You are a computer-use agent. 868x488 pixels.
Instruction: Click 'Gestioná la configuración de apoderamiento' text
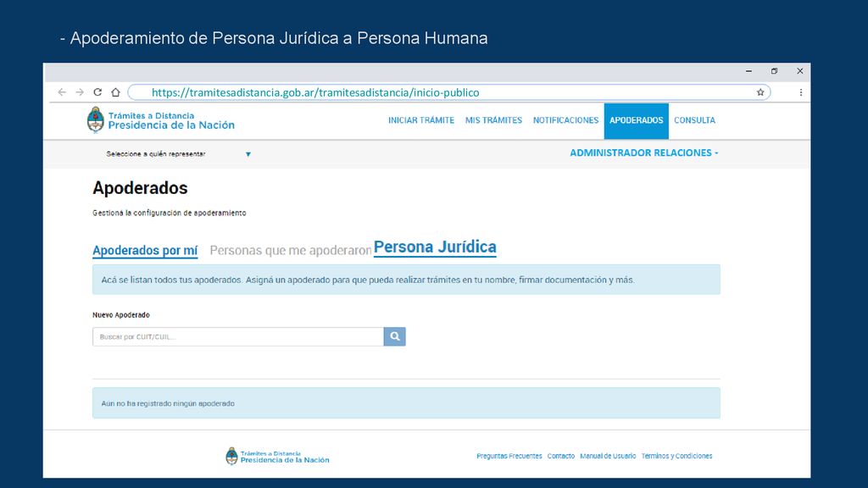170,213
